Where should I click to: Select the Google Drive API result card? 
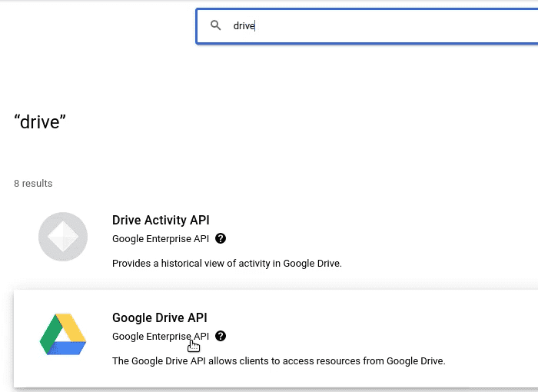[276, 338]
